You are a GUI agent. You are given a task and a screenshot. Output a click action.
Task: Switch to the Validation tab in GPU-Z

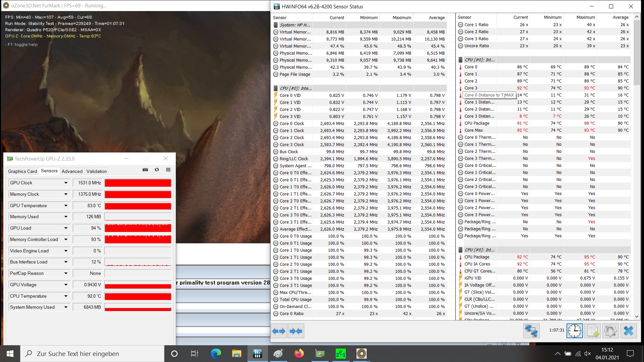click(96, 171)
